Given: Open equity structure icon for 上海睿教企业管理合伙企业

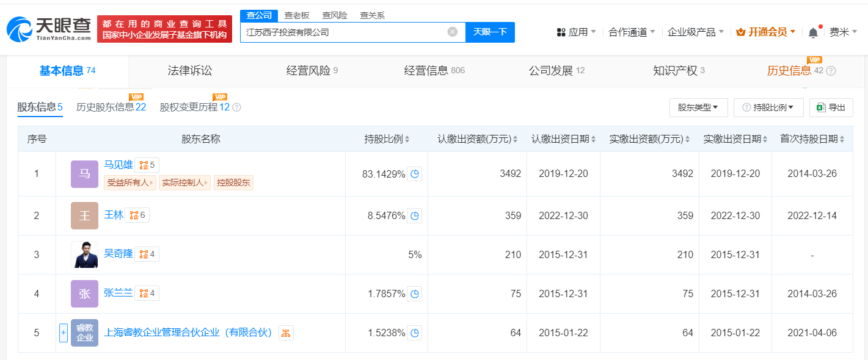Looking at the screenshot, I should tap(286, 333).
